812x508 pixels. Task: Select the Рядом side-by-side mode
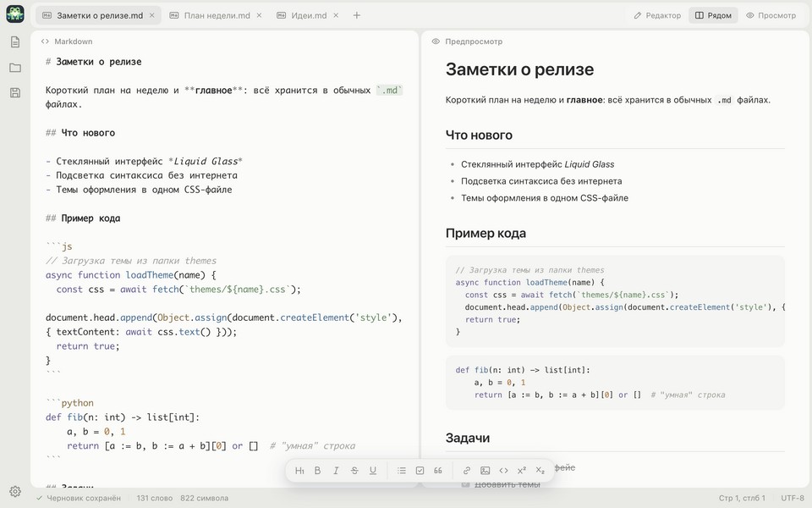(713, 15)
